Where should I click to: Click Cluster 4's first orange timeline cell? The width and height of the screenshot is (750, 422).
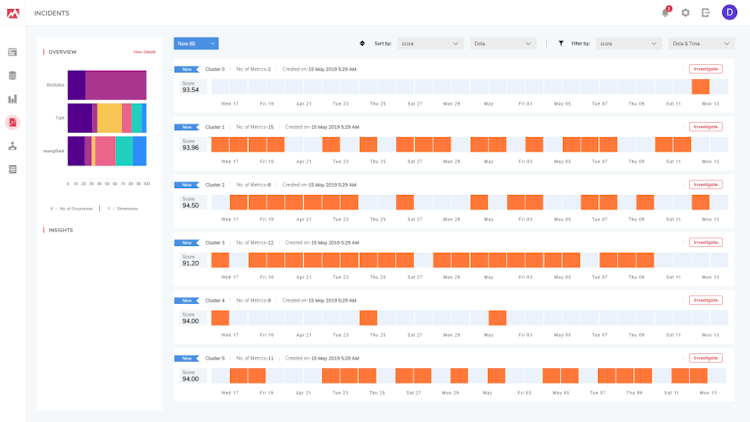220,318
